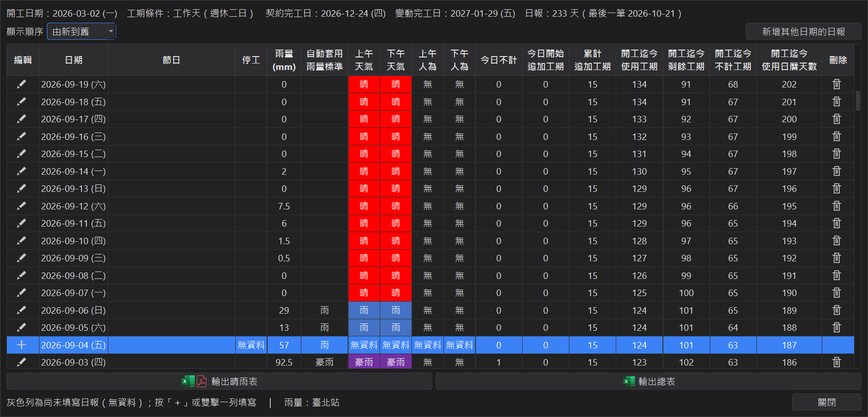Click the 自動套用雨量標準 column header
Viewport: 868px width, 417px height.
[x=325, y=60]
